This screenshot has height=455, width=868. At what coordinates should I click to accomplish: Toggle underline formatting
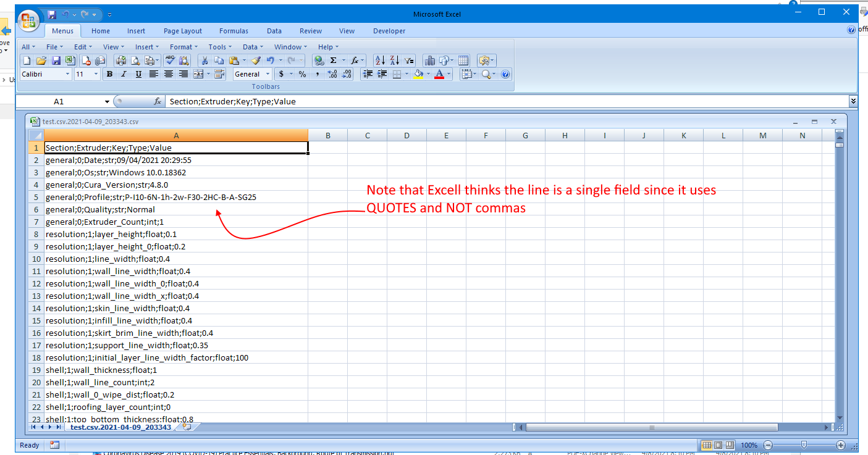139,73
